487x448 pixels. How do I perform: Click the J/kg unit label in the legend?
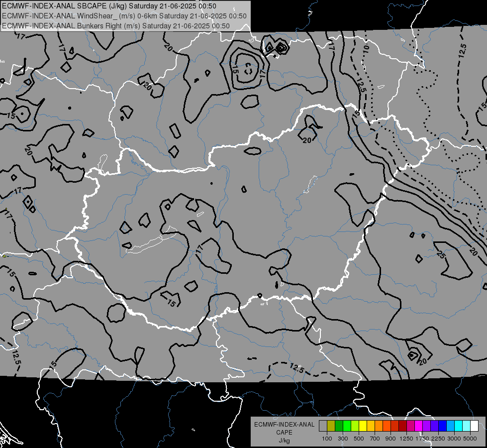click(x=284, y=440)
